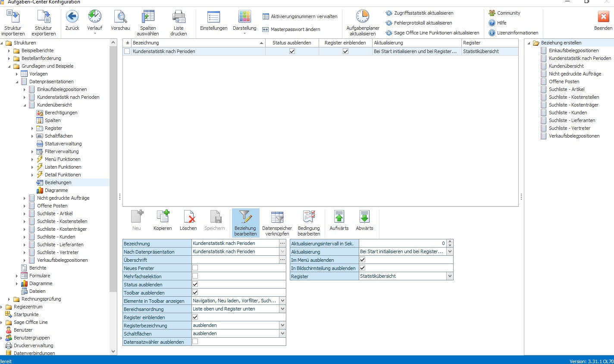614x364 pixels.
Task: Select the Statusverwaltung tree item
Action: pyautogui.click(x=63, y=144)
